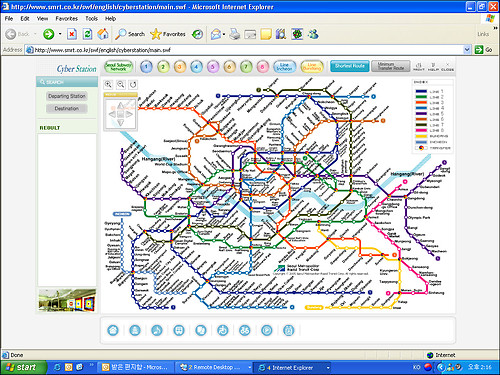Viewport: 500px width, 375px height.
Task: Click the map zoom-out magnifier icon
Action: point(121,84)
